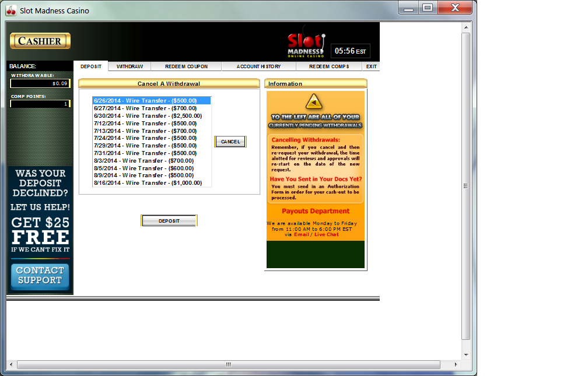Select the 7/12/2014 Wire Transfer ($500.00) row

coord(152,124)
